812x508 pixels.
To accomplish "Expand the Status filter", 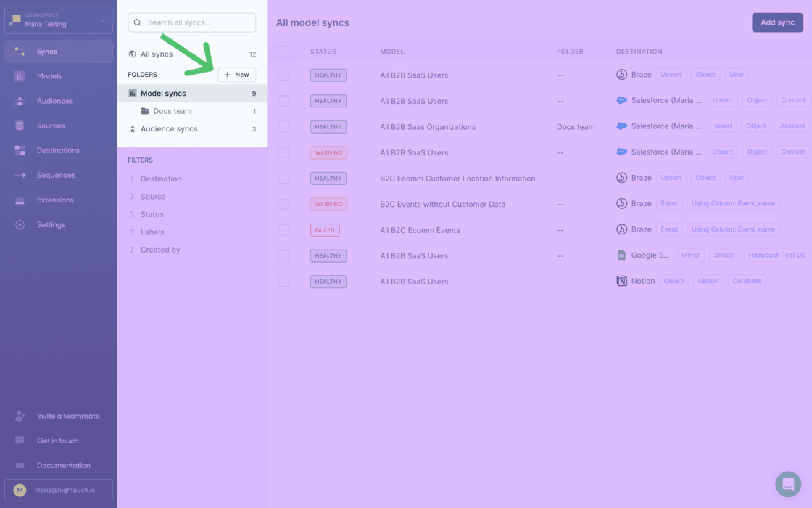I will pyautogui.click(x=154, y=214).
